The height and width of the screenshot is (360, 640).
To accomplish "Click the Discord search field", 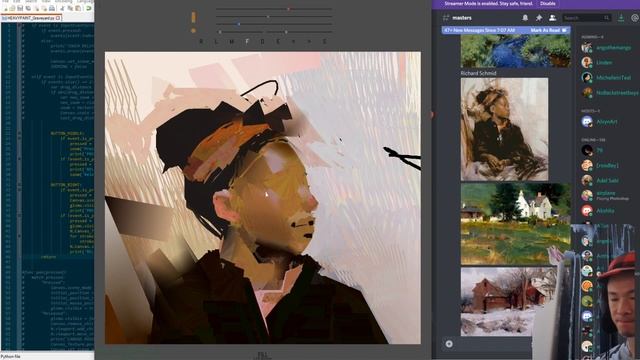I will click(x=586, y=18).
